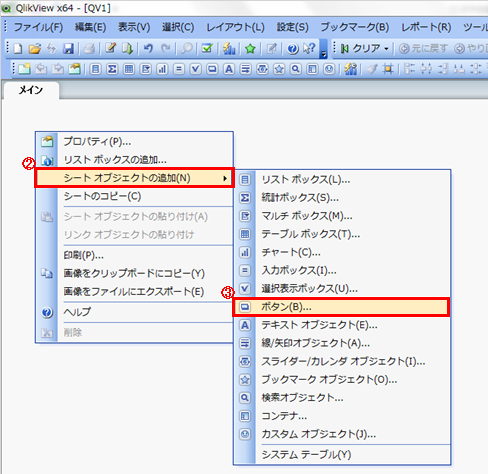The height and width of the screenshot is (474, 488).
Task: Click the Create Container toolbar icon
Action: [312, 69]
